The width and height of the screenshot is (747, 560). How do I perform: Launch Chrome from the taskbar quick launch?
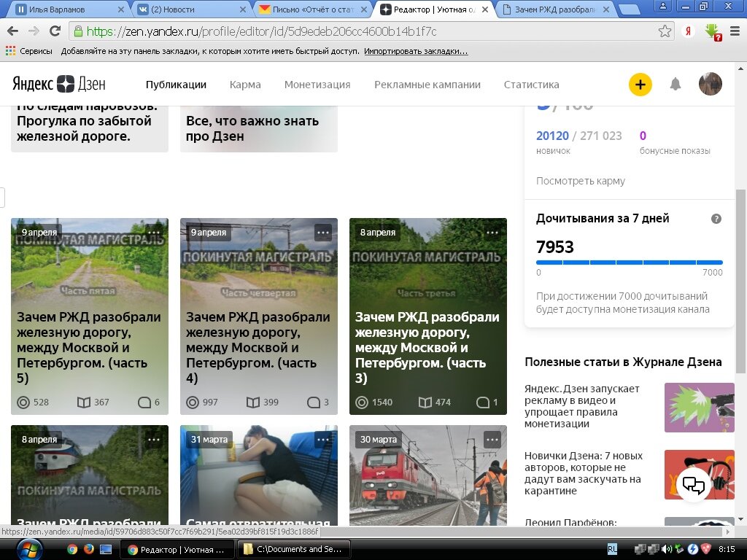pyautogui.click(x=72, y=550)
